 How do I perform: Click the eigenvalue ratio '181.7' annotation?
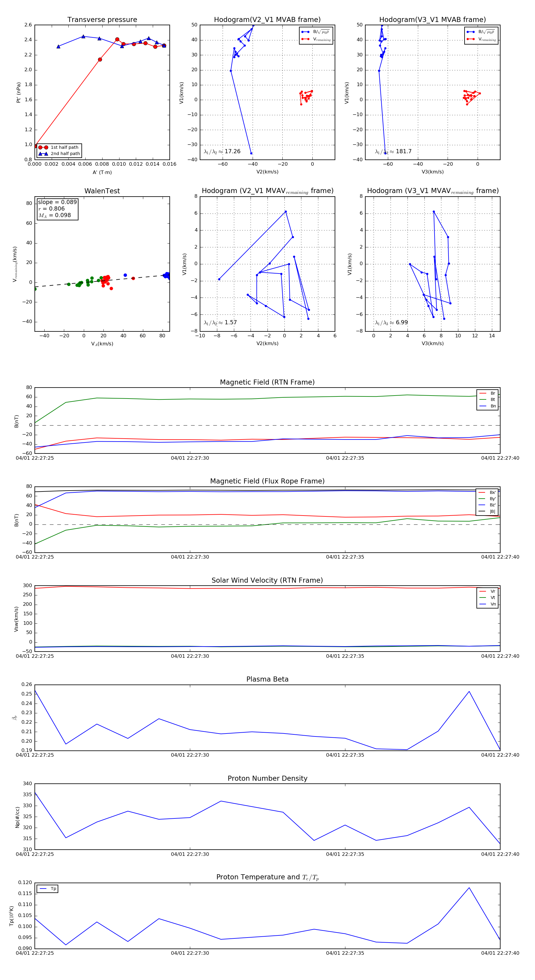pyautogui.click(x=393, y=151)
